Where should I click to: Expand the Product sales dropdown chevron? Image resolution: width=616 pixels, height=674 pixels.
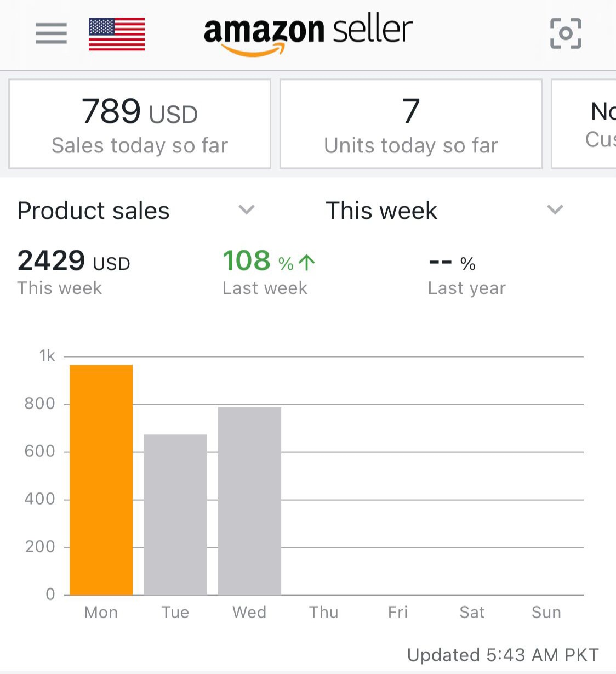pos(247,209)
